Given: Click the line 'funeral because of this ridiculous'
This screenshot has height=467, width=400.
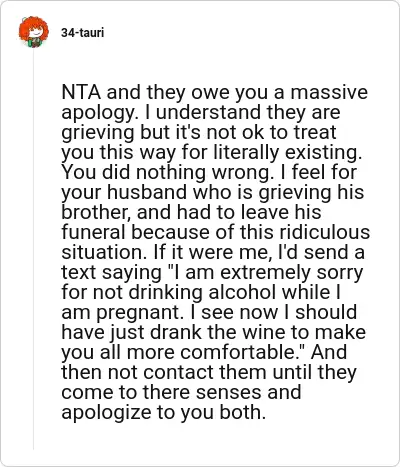Looking at the screenshot, I should 216,232.
